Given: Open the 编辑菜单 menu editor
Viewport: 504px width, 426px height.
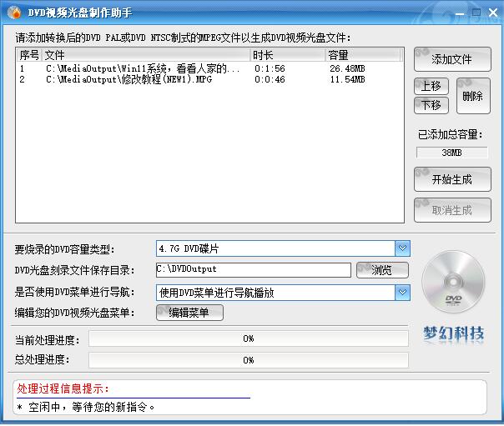Looking at the screenshot, I should tap(189, 313).
